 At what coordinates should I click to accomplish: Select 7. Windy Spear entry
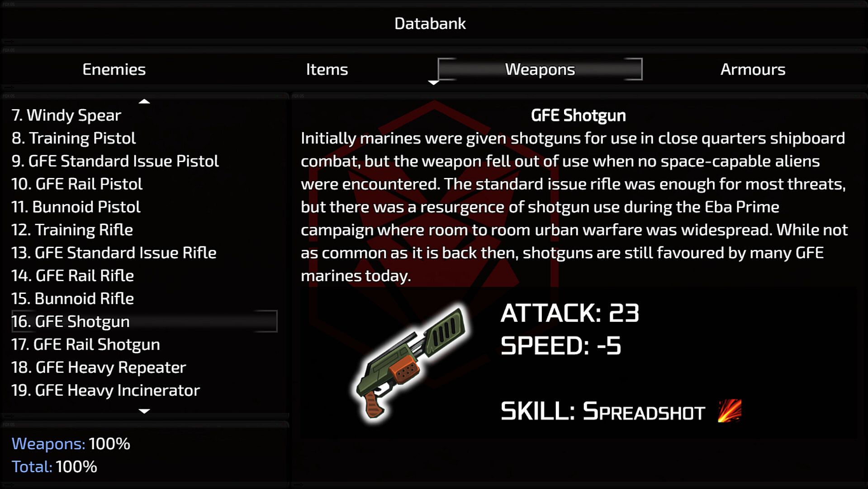point(66,115)
